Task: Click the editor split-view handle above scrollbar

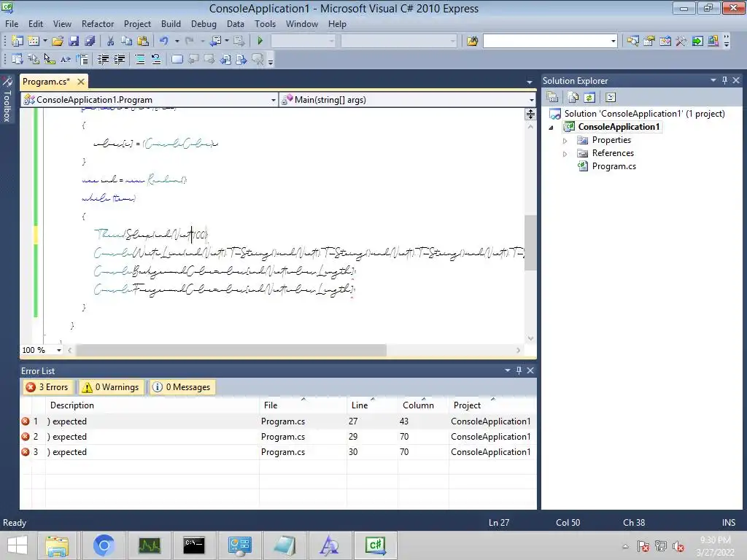Action: coord(530,114)
